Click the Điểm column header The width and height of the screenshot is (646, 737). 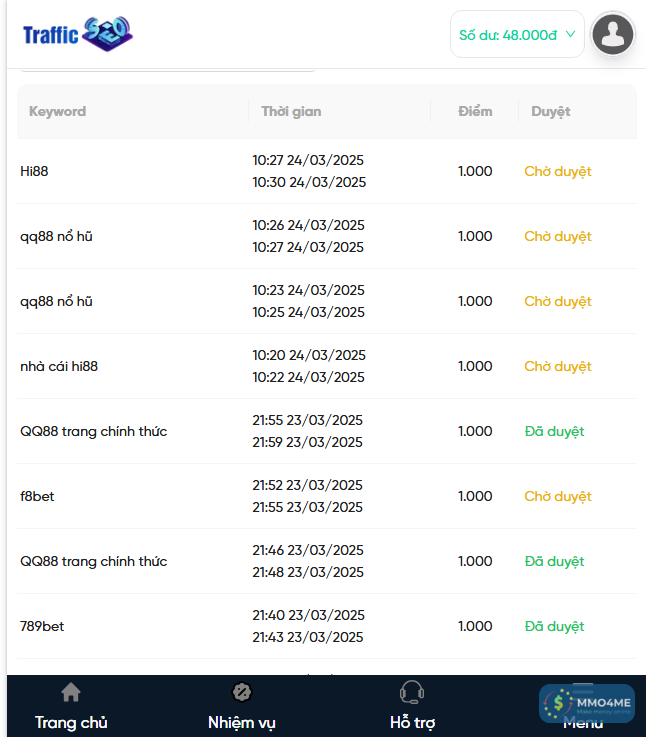pyautogui.click(x=475, y=111)
